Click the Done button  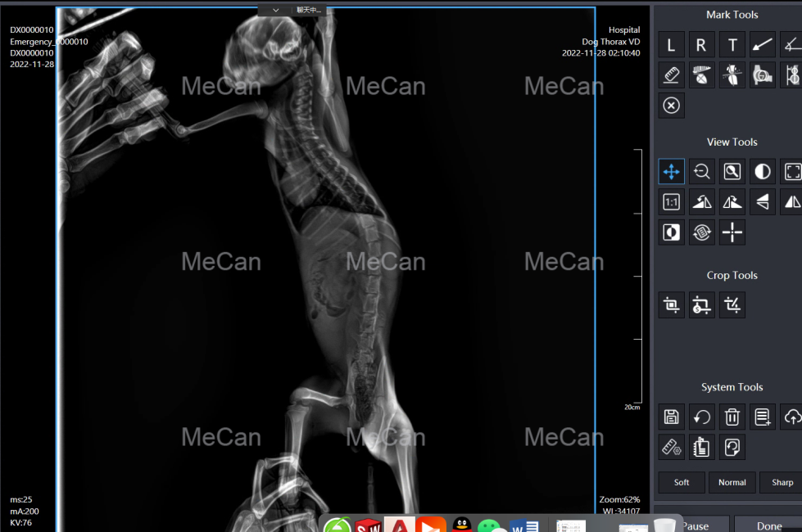(x=768, y=525)
